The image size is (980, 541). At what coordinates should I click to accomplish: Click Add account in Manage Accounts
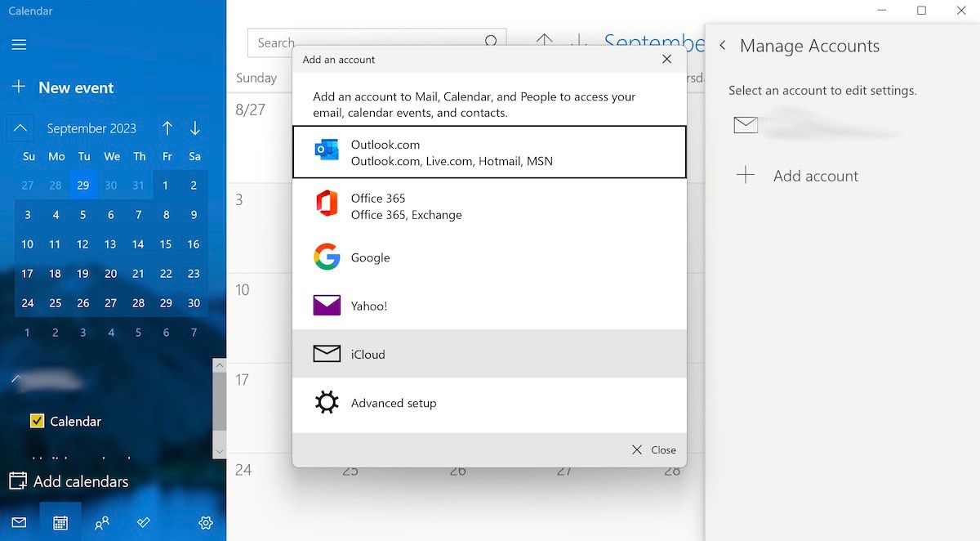(x=814, y=176)
